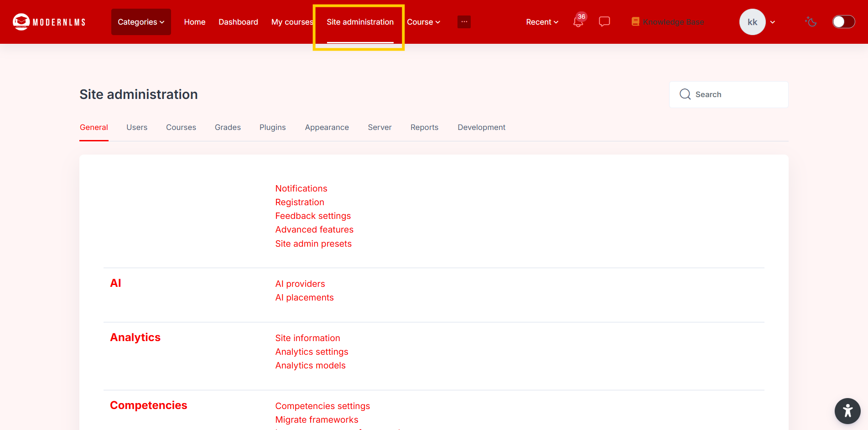Open the notifications bell icon
868x430 pixels.
tap(578, 22)
